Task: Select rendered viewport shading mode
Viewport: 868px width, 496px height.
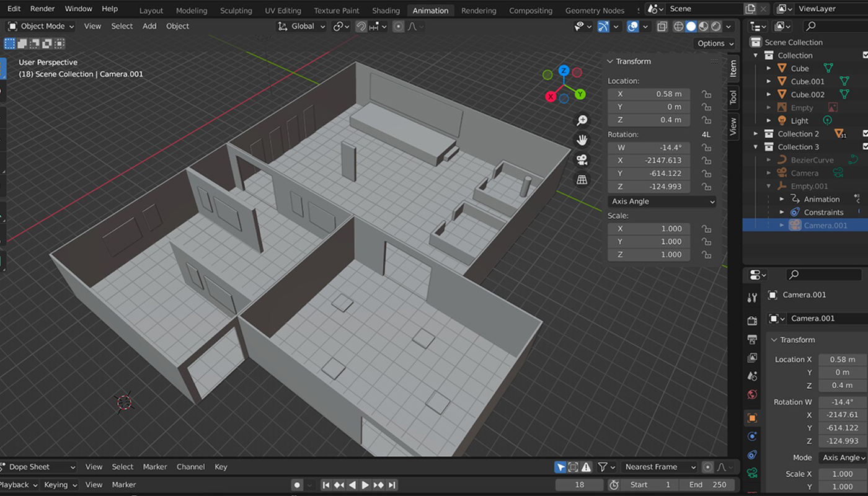Action: [x=716, y=27]
